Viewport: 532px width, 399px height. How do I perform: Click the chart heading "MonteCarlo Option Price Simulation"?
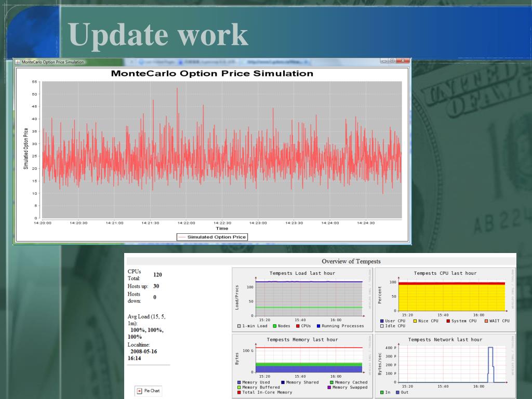pos(212,74)
